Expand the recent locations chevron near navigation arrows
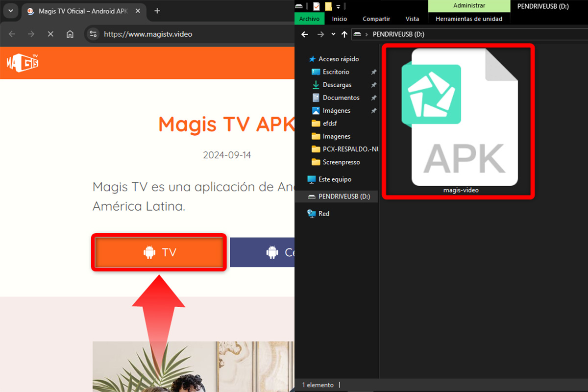588x392 pixels. 332,34
